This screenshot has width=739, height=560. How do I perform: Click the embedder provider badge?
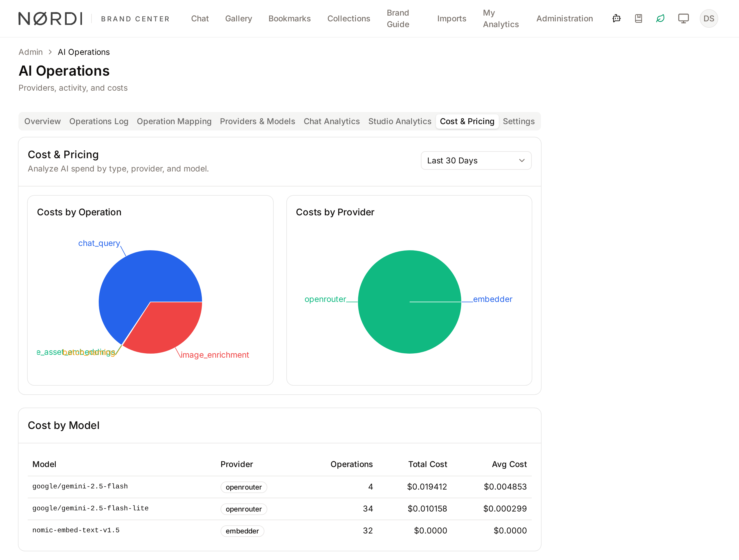tap(242, 531)
